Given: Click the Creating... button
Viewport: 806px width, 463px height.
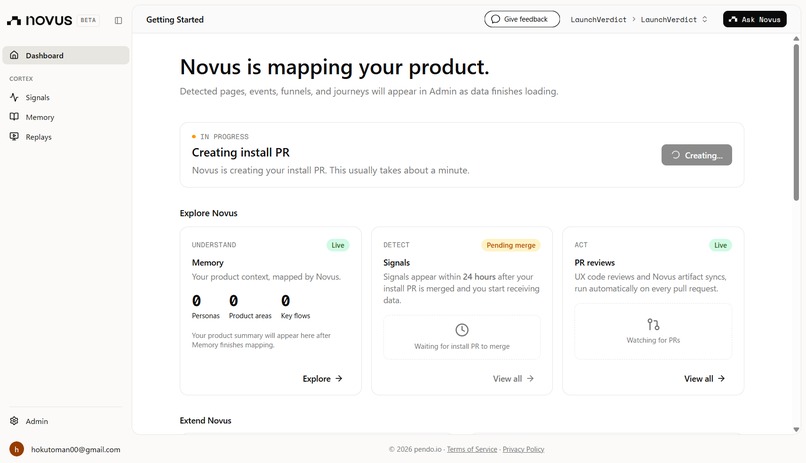Looking at the screenshot, I should tap(697, 155).
